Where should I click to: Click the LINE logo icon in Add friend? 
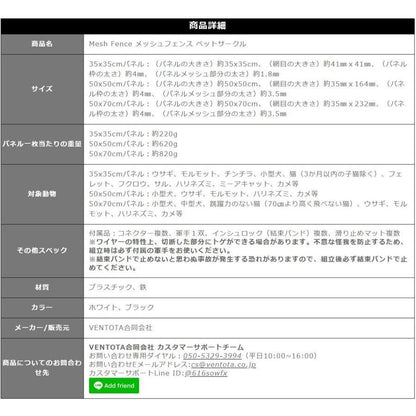(x=98, y=386)
